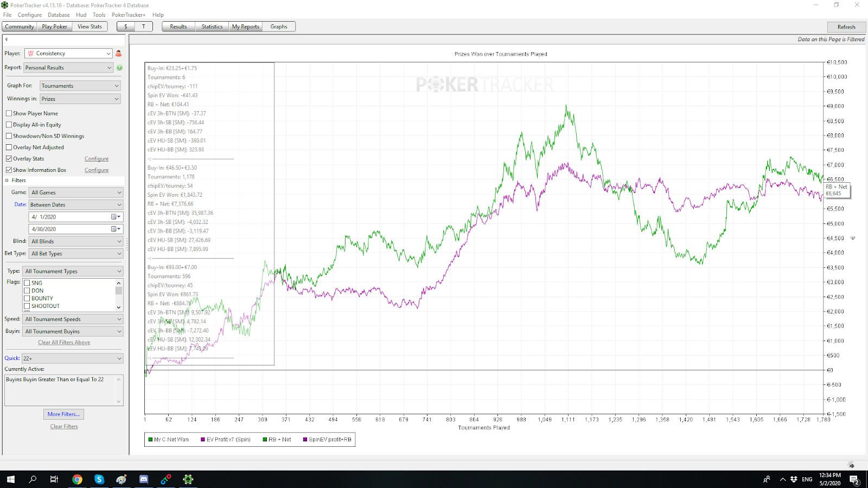Image resolution: width=868 pixels, height=488 pixels.
Task: Open the Player dropdown showing Consistency
Action: [x=69, y=53]
